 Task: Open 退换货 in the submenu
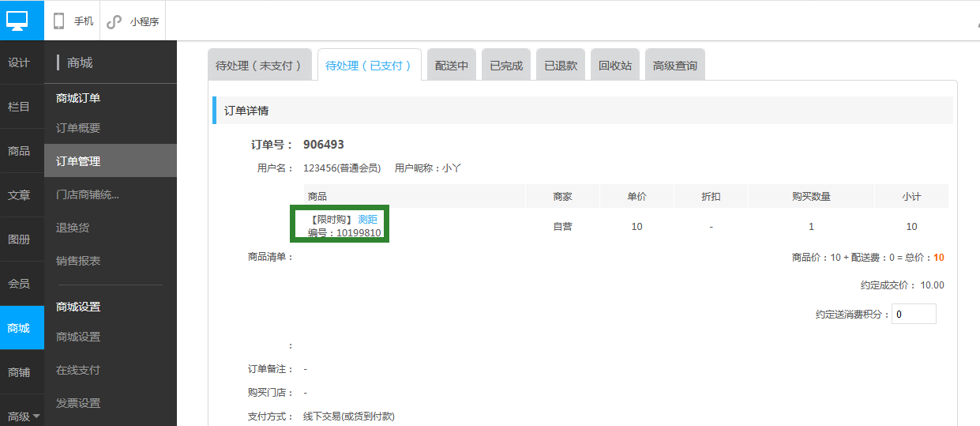[73, 228]
